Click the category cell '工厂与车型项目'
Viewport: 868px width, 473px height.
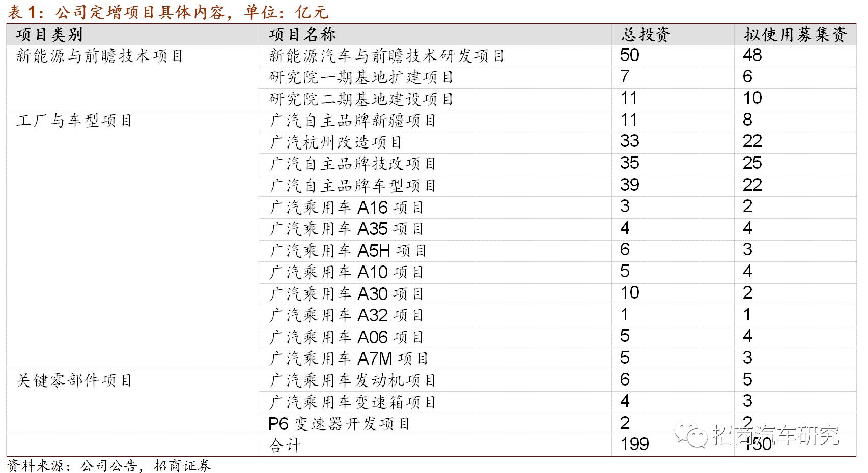pyautogui.click(x=74, y=121)
